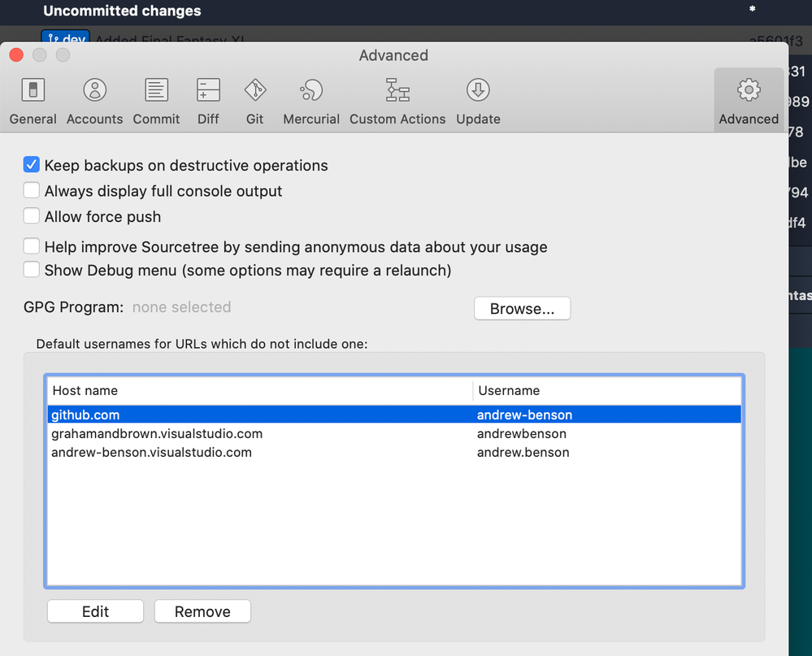Click username andrewbenson cell
This screenshot has width=812, height=656.
(522, 433)
